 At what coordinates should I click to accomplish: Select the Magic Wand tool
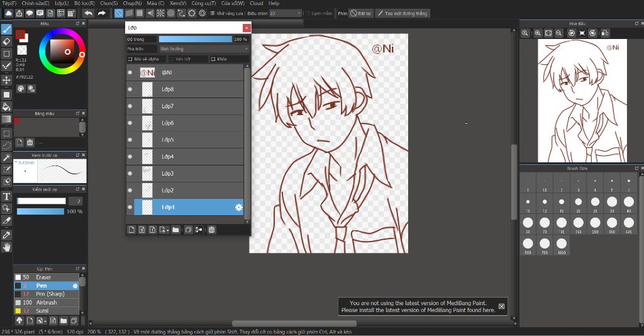point(6,158)
